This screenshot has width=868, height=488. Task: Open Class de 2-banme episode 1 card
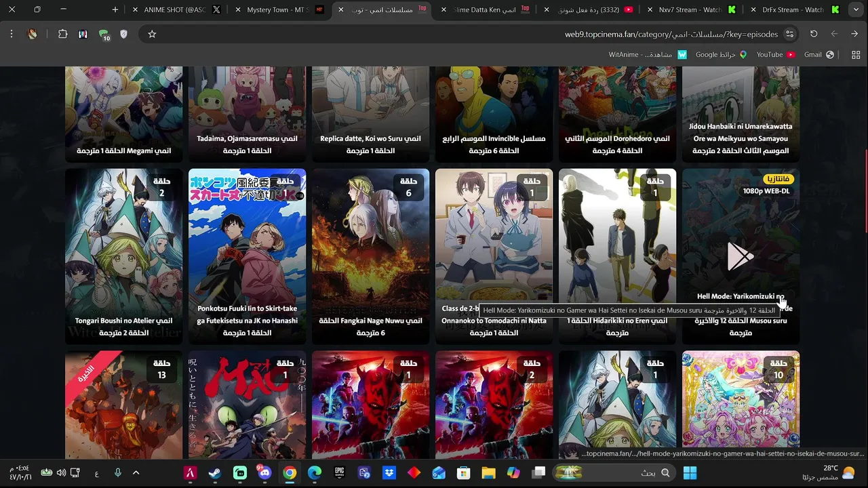pyautogui.click(x=494, y=256)
